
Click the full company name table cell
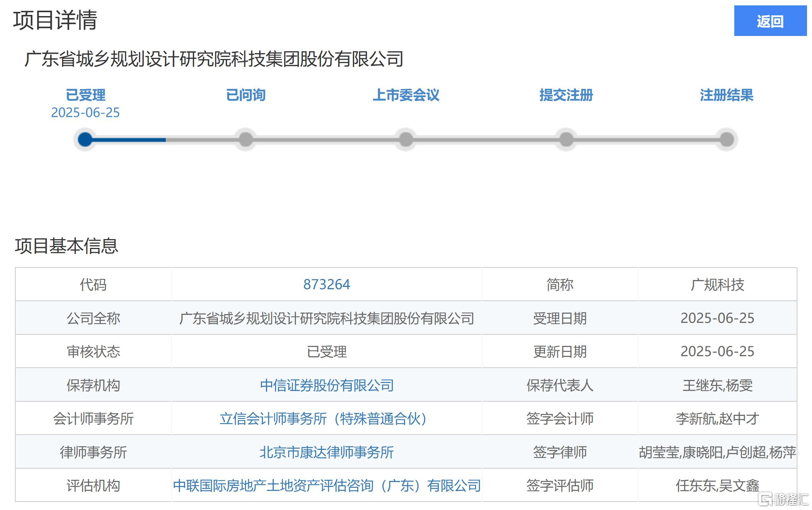[327, 318]
